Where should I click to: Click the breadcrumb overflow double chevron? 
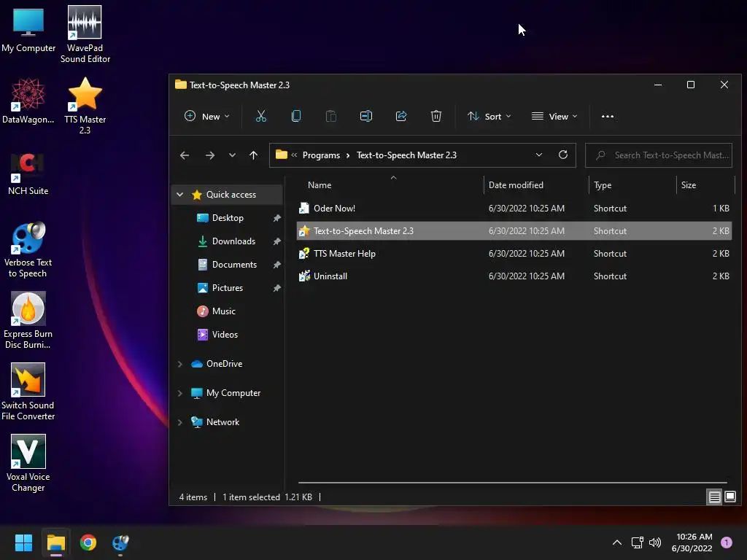[294, 155]
